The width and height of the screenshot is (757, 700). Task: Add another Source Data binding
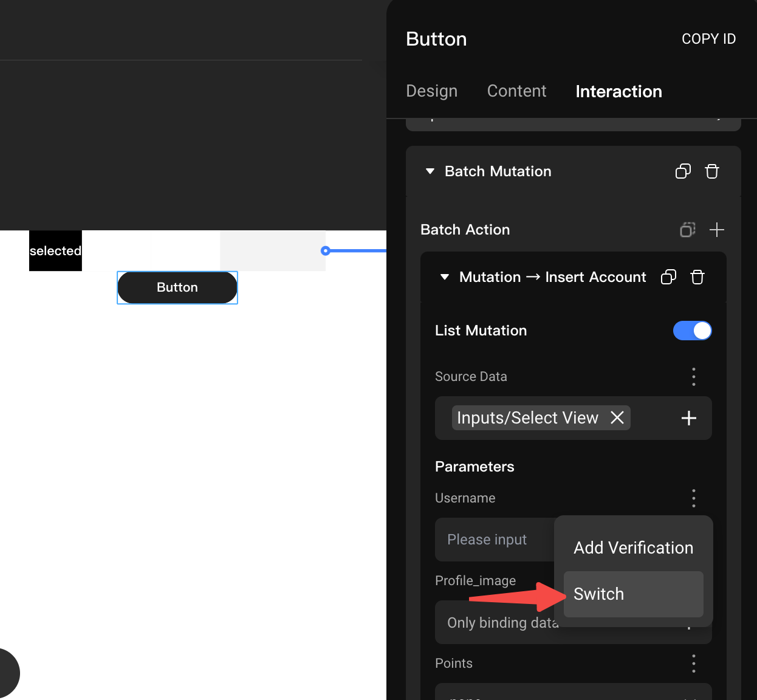click(688, 418)
